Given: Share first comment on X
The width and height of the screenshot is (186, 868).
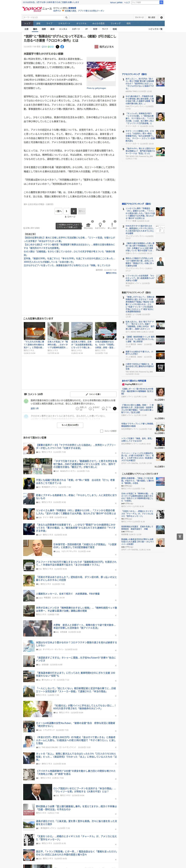Looking at the screenshot, I should (x=114, y=408).
